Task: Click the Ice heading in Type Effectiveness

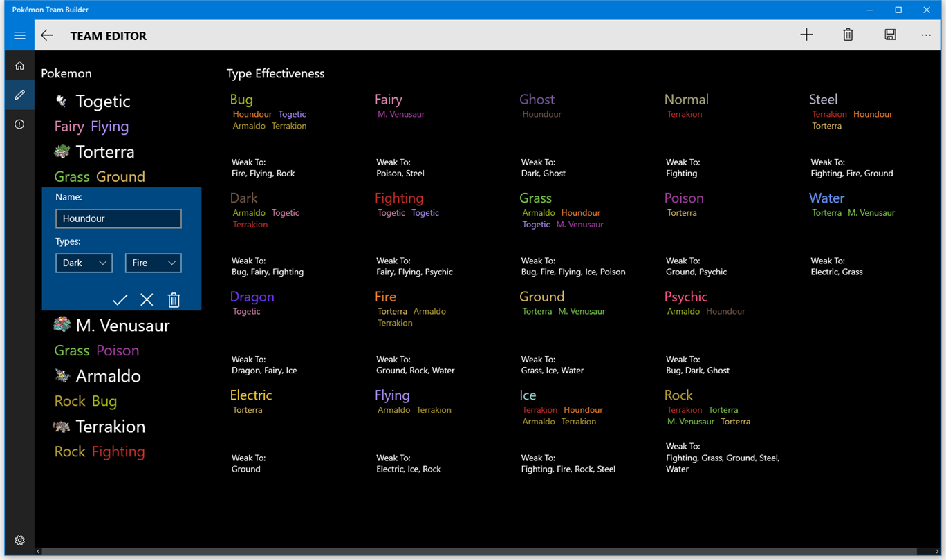Action: click(x=528, y=395)
